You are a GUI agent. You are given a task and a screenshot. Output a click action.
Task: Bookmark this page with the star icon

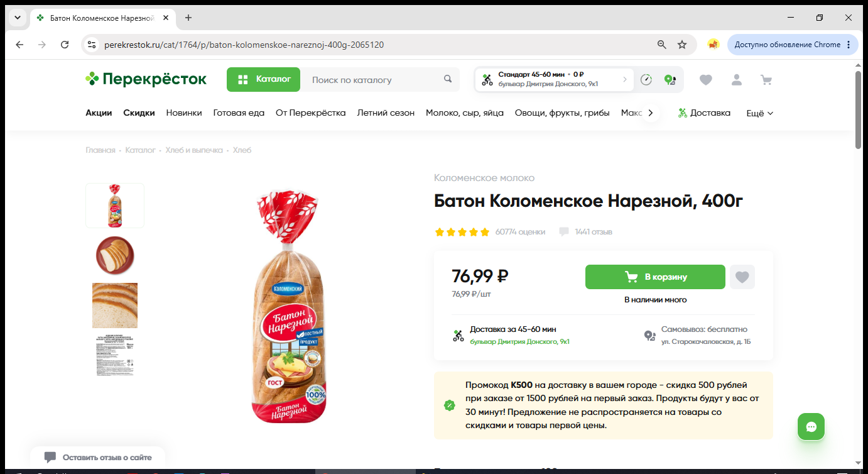point(682,45)
